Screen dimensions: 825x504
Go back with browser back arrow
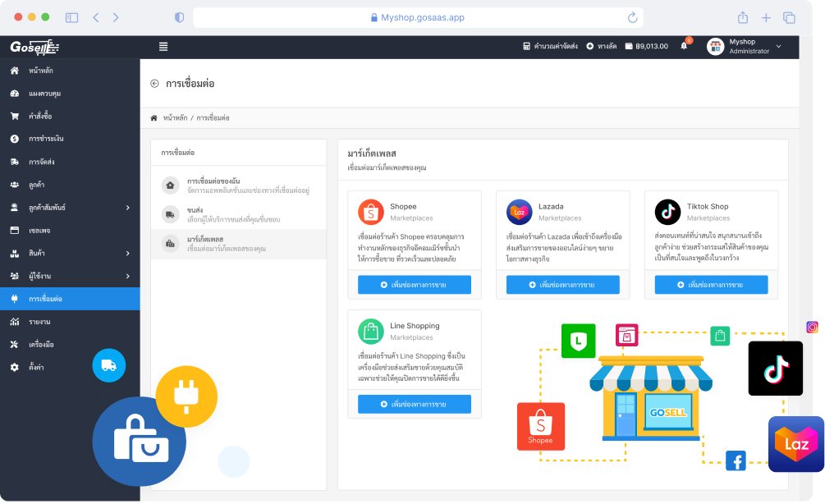point(96,18)
